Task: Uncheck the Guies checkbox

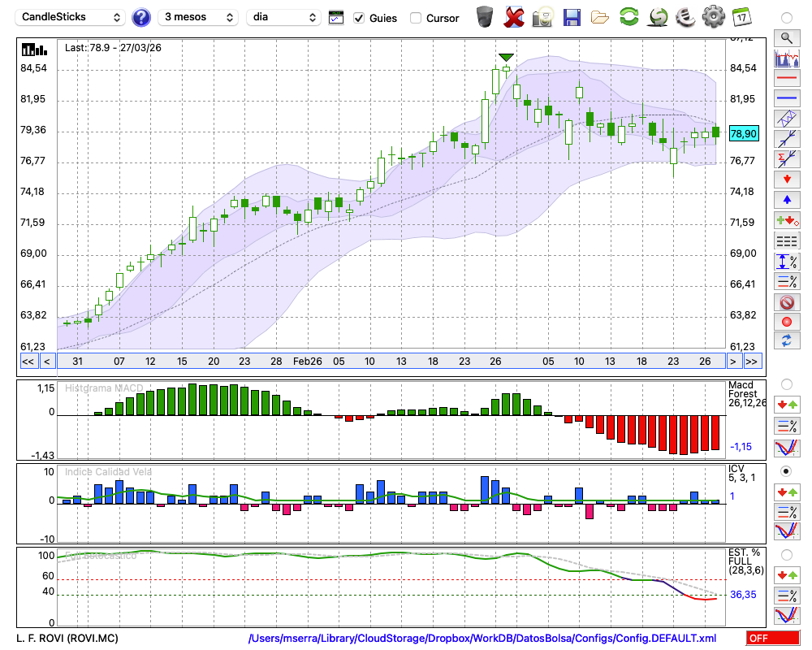Action: tap(359, 18)
